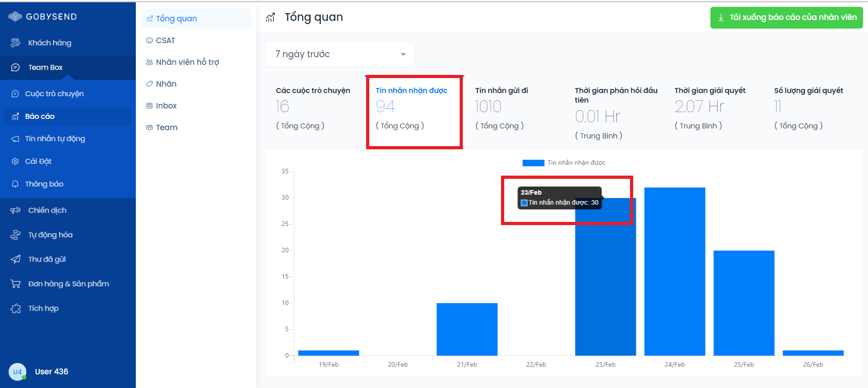Screen dimensions: 868x388
Task: Open Chiến dịch via megaphone icon
Action: coord(15,210)
